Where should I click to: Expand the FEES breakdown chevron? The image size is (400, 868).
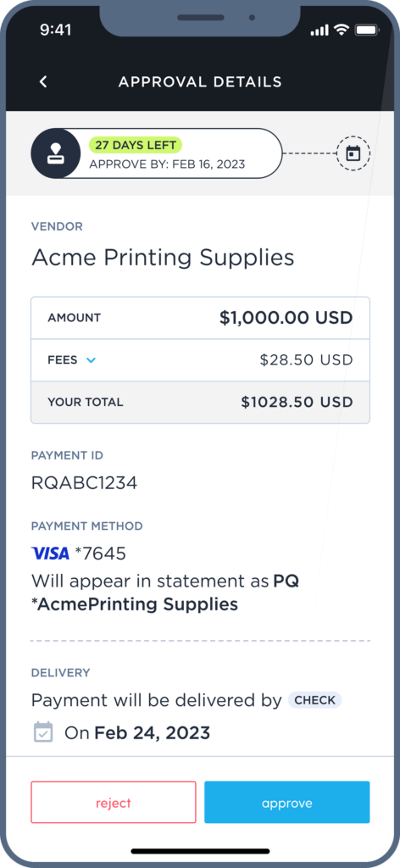(x=92, y=360)
